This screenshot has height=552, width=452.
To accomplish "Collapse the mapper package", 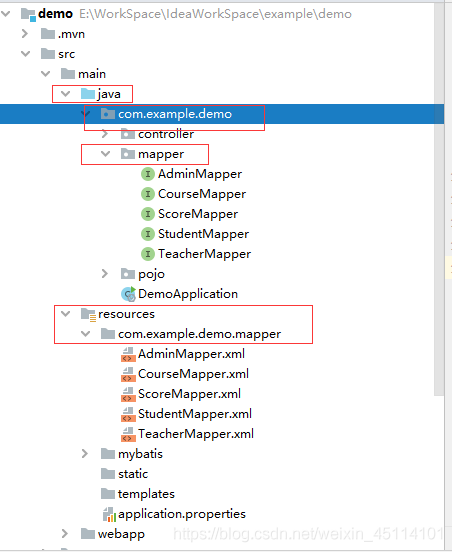I will (105, 154).
